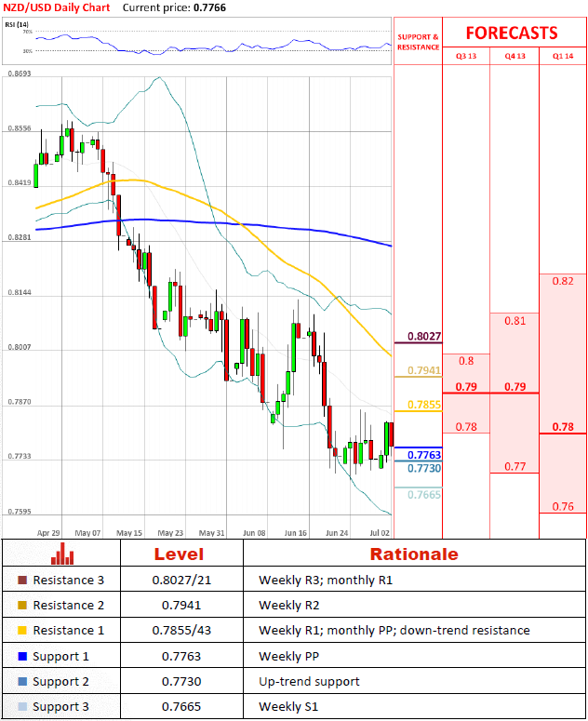Click the NZD/USD Daily Chart title

click(57, 7)
